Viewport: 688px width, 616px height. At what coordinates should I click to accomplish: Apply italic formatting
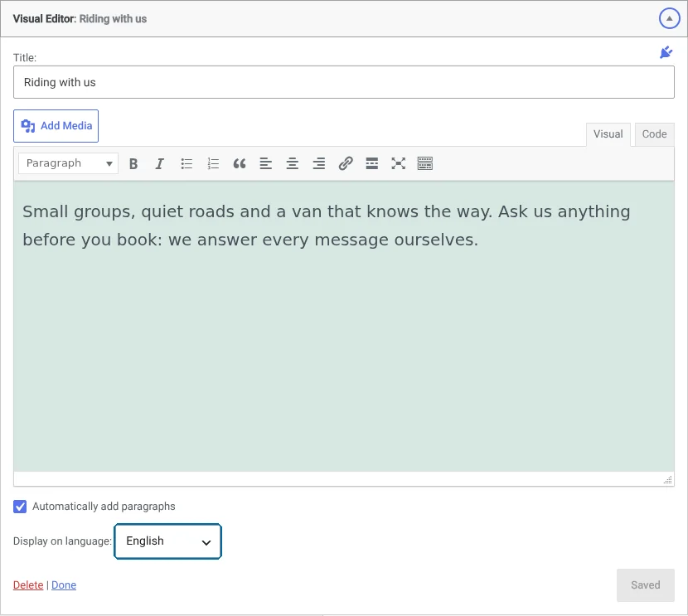(x=160, y=163)
